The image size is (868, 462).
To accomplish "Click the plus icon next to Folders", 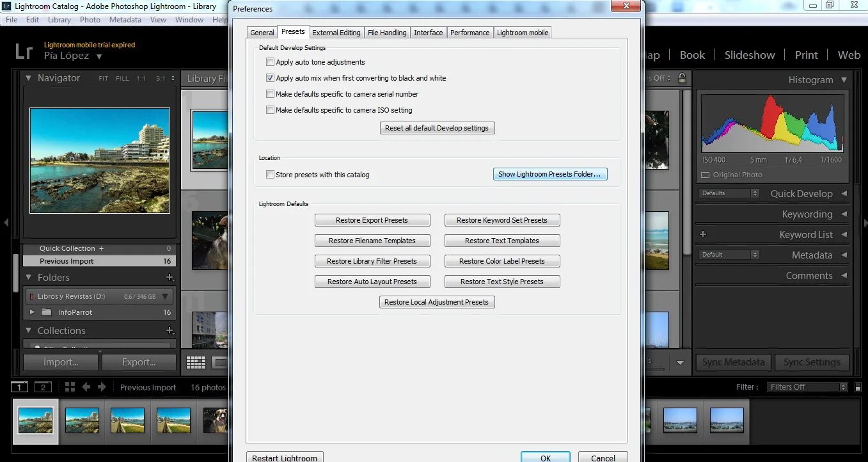I will point(170,278).
